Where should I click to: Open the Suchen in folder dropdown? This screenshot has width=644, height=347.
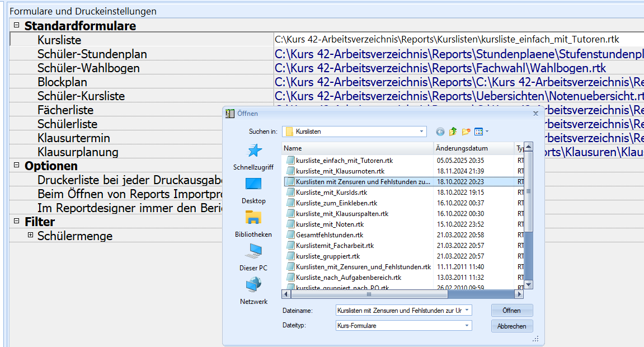421,132
